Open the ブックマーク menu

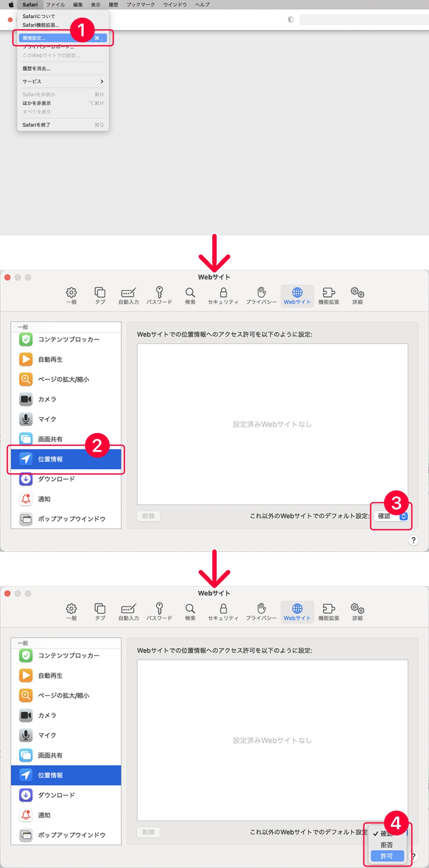coord(140,5)
